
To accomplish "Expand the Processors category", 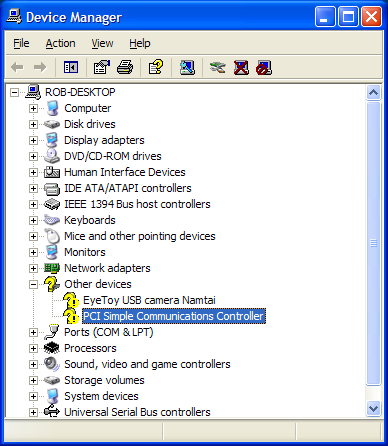I will pyautogui.click(x=33, y=348).
